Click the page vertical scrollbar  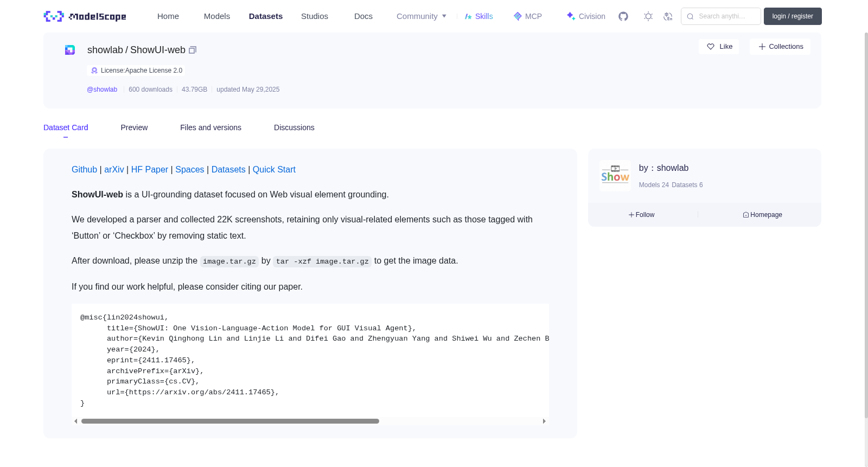click(x=866, y=225)
